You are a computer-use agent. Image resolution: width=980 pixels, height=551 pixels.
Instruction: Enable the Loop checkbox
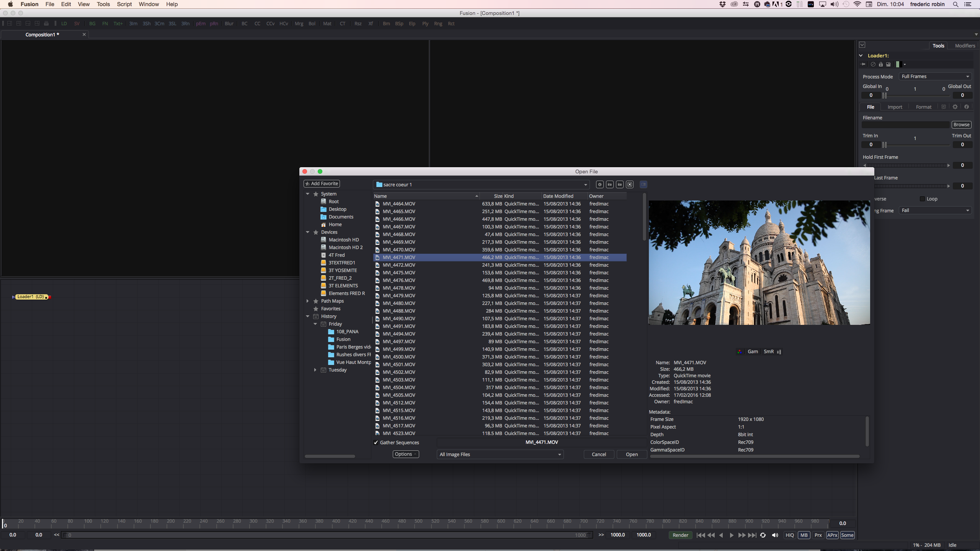pyautogui.click(x=922, y=199)
